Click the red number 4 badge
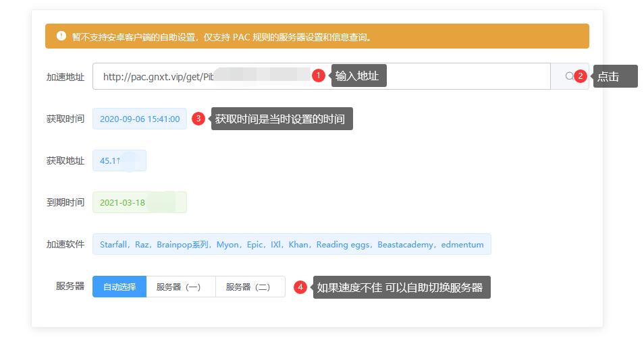Viewport: 644px width, 354px height. click(x=300, y=287)
